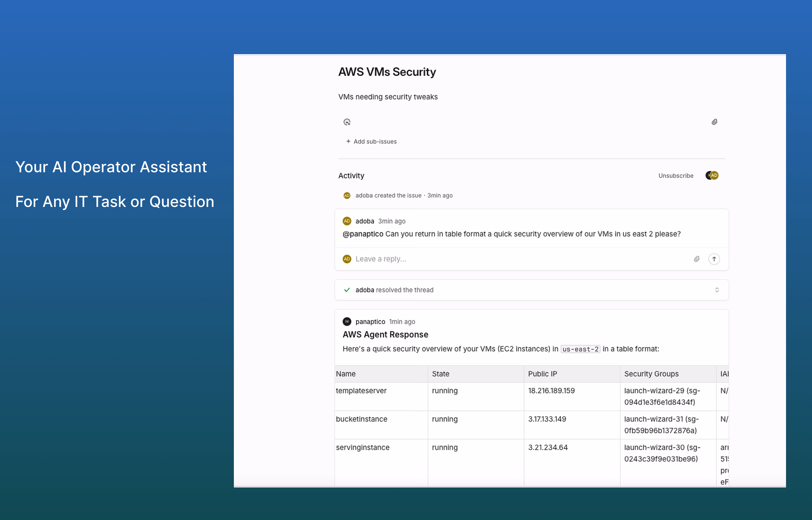Image resolution: width=812 pixels, height=520 pixels.
Task: Click the Security Groups column header
Action: pyautogui.click(x=651, y=374)
